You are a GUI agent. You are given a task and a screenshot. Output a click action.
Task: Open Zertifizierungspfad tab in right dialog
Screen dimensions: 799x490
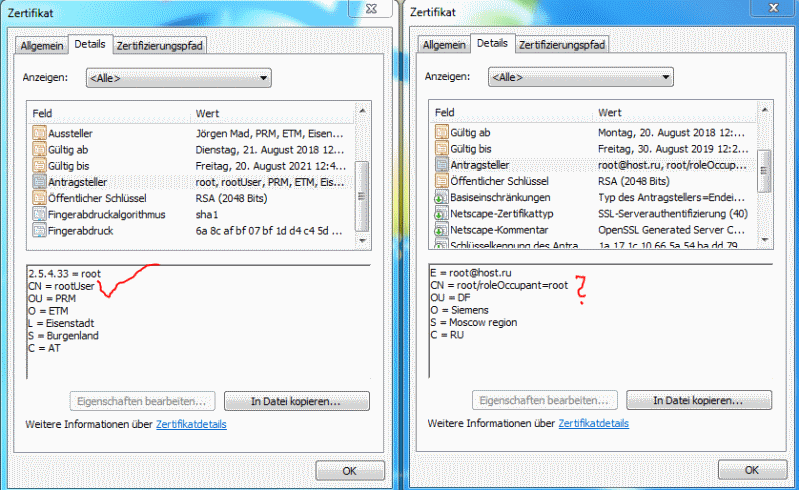tap(562, 44)
